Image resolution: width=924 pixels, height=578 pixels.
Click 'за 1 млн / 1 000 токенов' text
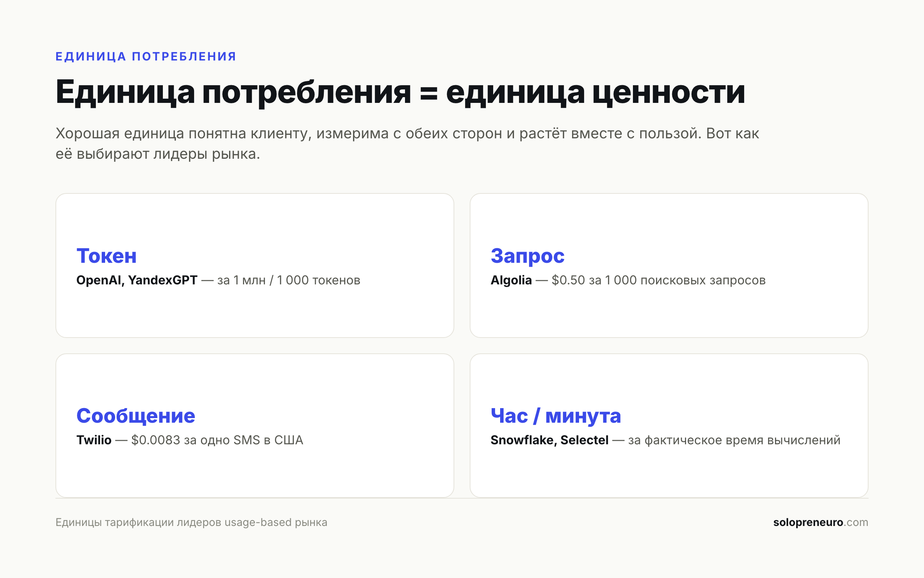[x=289, y=280]
